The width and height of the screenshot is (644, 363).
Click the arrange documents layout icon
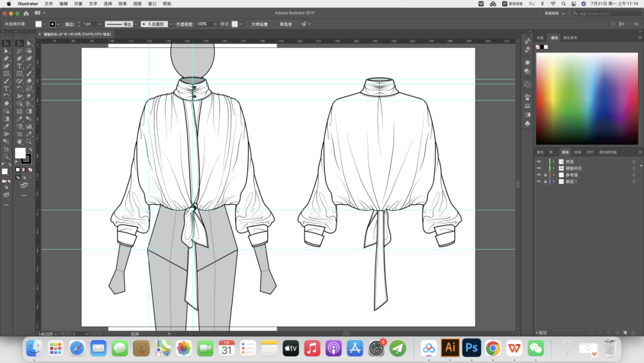click(38, 13)
